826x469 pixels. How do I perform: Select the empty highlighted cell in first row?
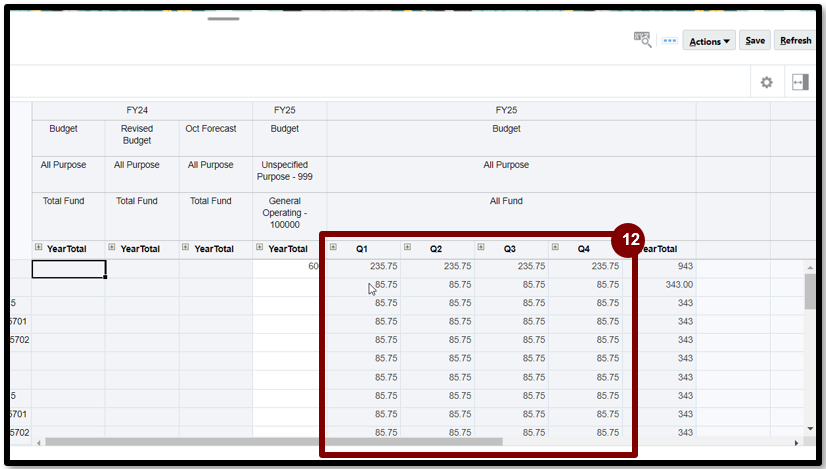69,268
